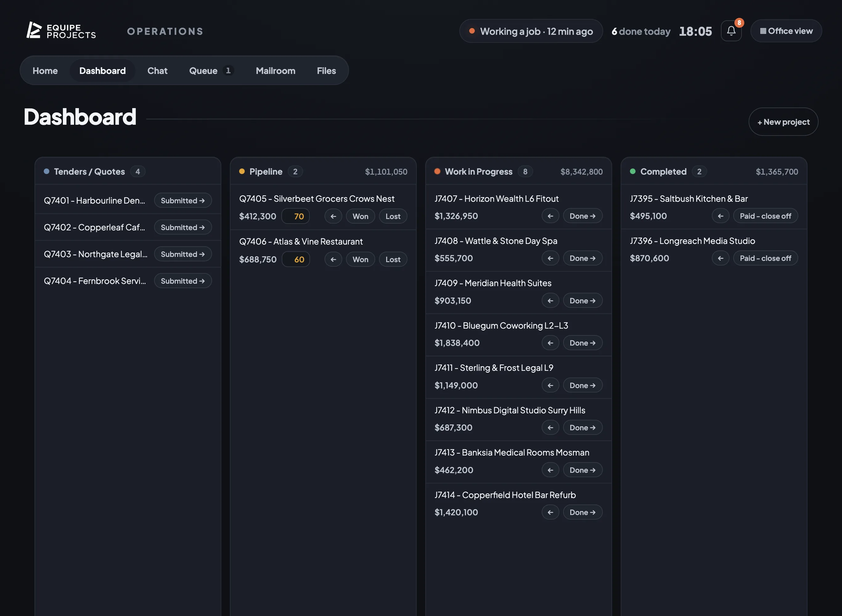This screenshot has height=616, width=842.
Task: Open the Working a job status pill
Action: click(x=531, y=31)
